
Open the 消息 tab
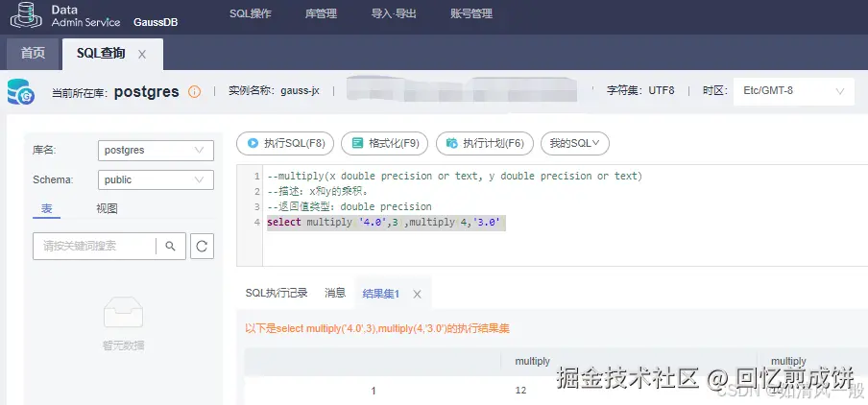click(x=335, y=294)
